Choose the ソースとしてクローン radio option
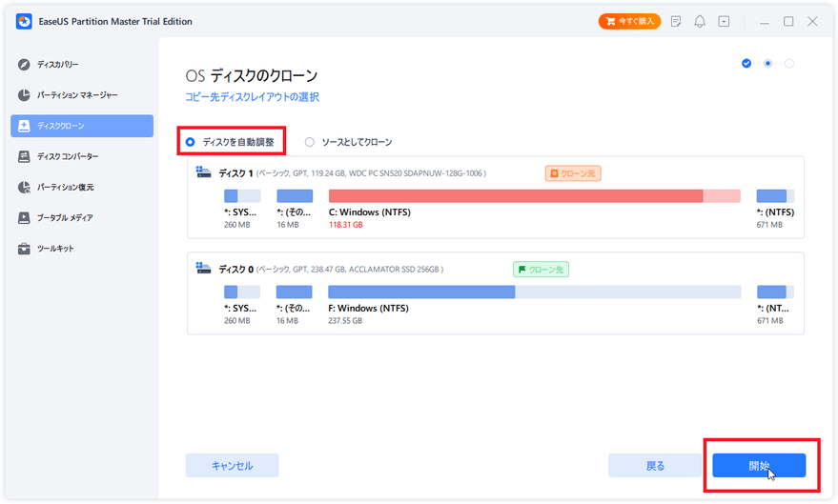 pos(310,142)
